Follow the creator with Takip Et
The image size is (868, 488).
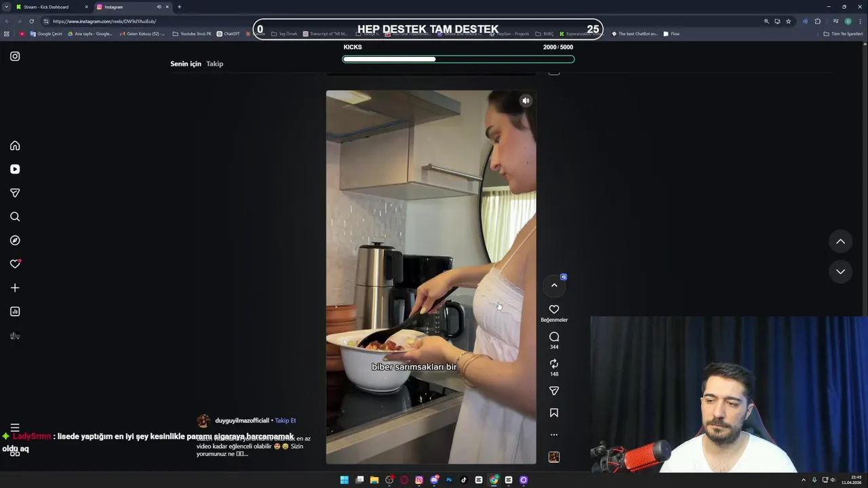[285, 421]
